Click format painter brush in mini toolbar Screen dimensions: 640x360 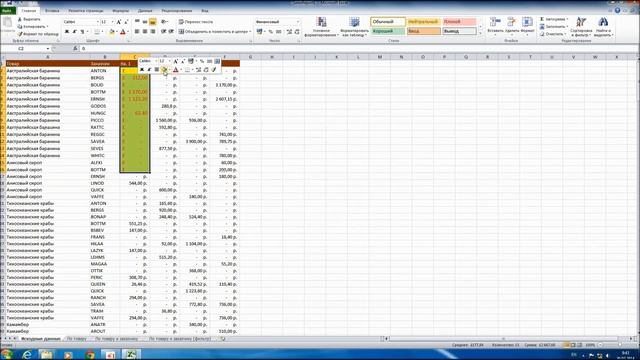[x=214, y=70]
